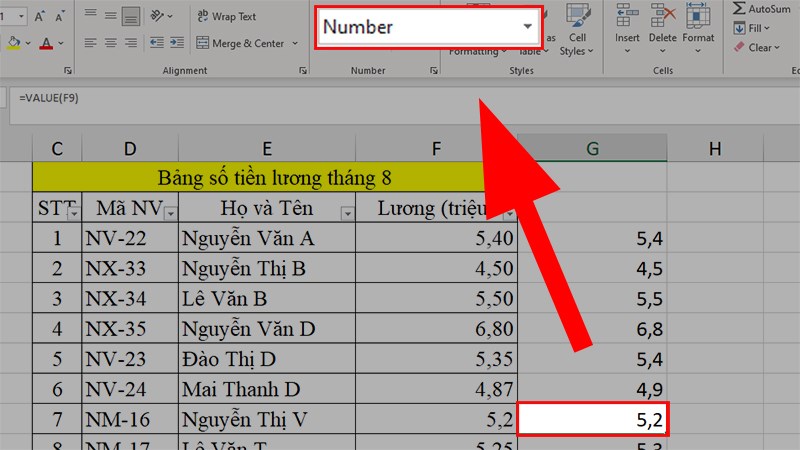Open the Mã NV column filter arrow
This screenshot has height=450, width=800.
click(170, 214)
